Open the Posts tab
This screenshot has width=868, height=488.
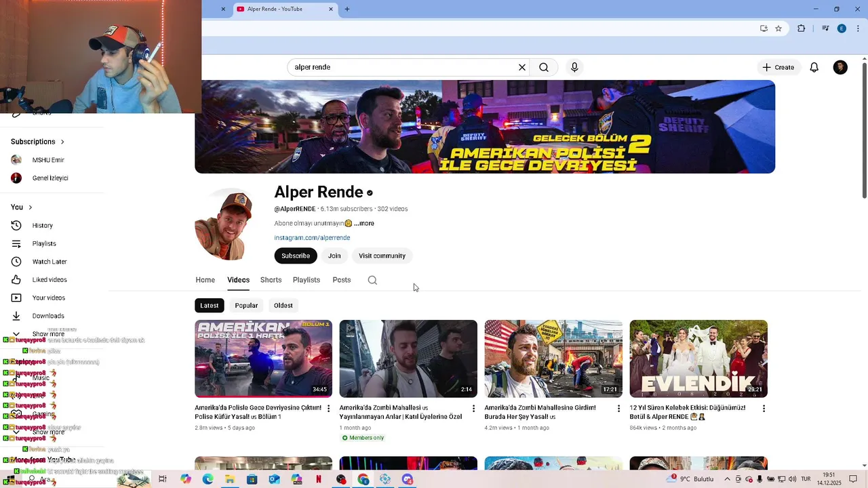342,280
